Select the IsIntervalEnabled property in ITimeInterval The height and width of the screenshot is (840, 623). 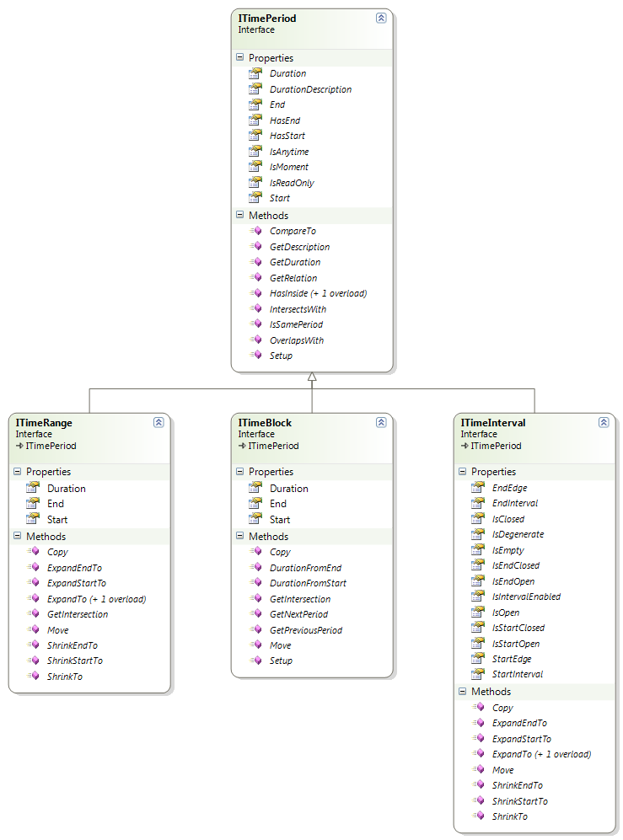tap(526, 597)
